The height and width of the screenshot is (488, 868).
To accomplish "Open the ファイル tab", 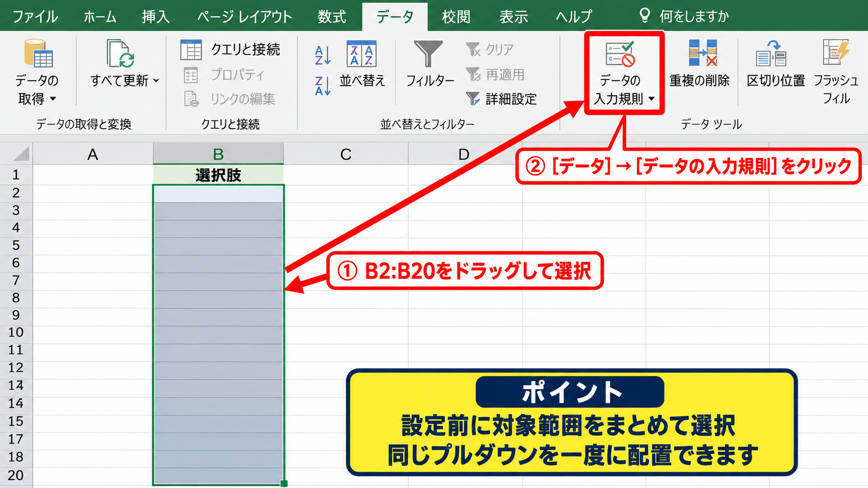I will [35, 17].
